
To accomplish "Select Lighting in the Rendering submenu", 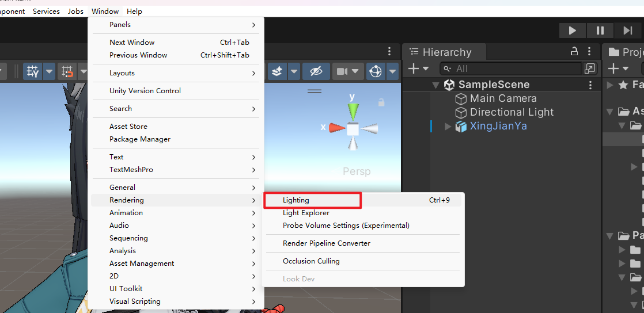I will [296, 200].
